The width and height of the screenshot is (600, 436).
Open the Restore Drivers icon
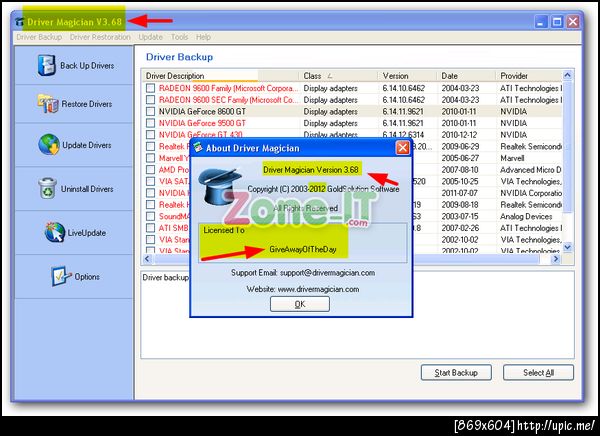tap(47, 103)
